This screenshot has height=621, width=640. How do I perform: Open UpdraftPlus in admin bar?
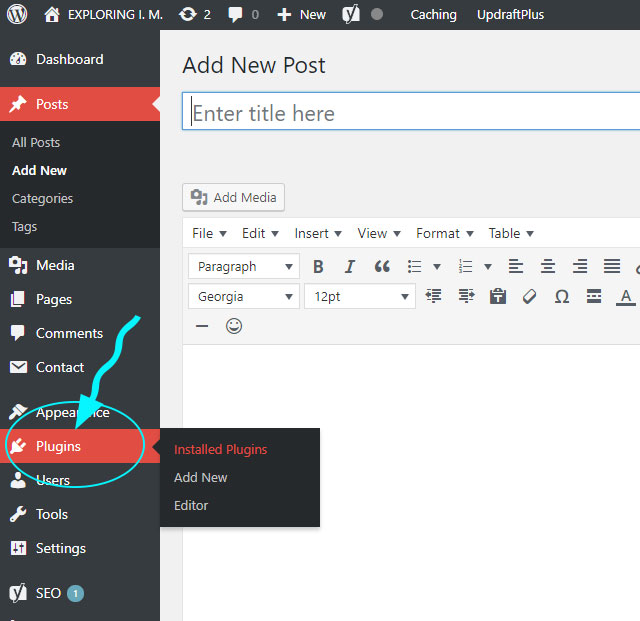pos(510,15)
